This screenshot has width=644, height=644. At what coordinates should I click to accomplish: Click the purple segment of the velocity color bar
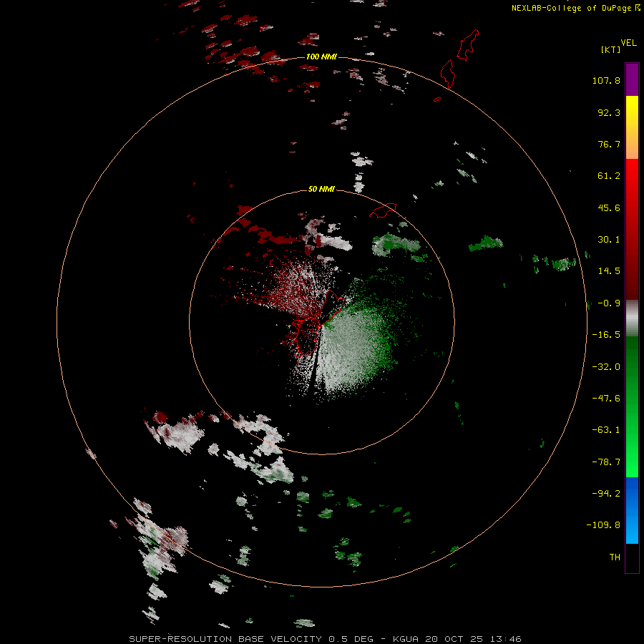[632, 79]
